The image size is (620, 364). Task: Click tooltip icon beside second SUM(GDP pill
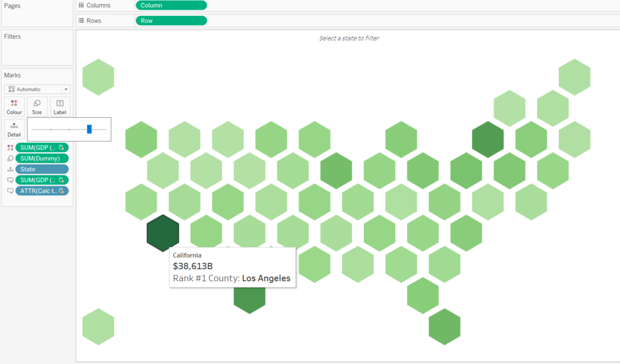click(x=10, y=180)
